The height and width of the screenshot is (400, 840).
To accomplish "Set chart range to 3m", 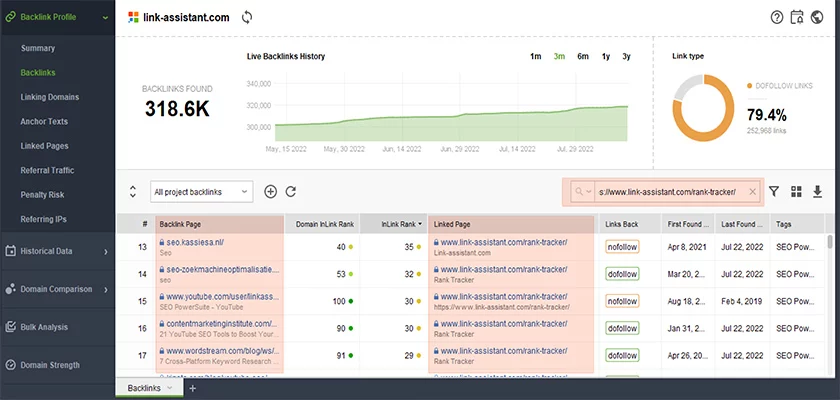I will pyautogui.click(x=559, y=57).
